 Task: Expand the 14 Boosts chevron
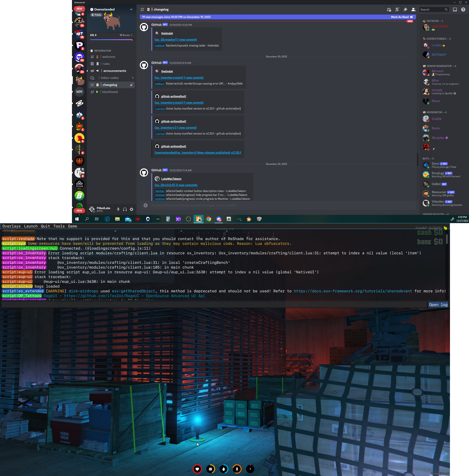[x=132, y=35]
